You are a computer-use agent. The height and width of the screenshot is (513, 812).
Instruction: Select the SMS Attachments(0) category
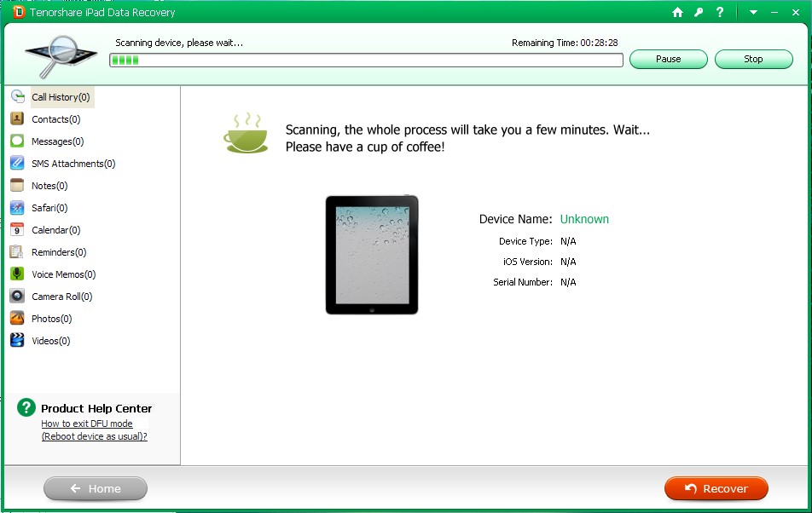pyautogui.click(x=73, y=164)
